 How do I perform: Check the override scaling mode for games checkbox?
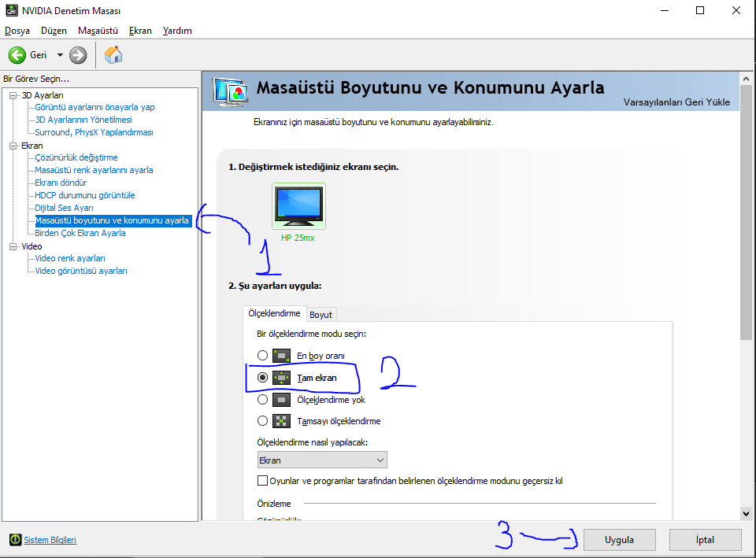point(262,480)
